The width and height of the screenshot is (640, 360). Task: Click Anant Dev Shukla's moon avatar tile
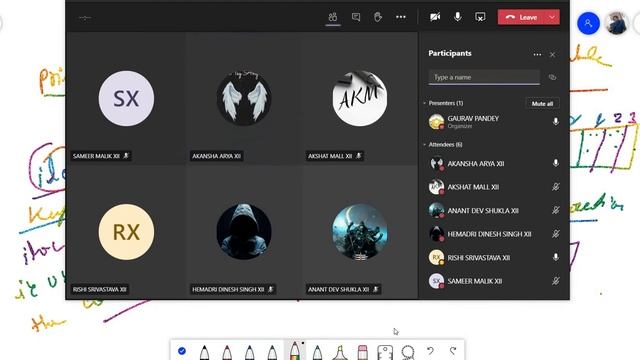pyautogui.click(x=360, y=232)
